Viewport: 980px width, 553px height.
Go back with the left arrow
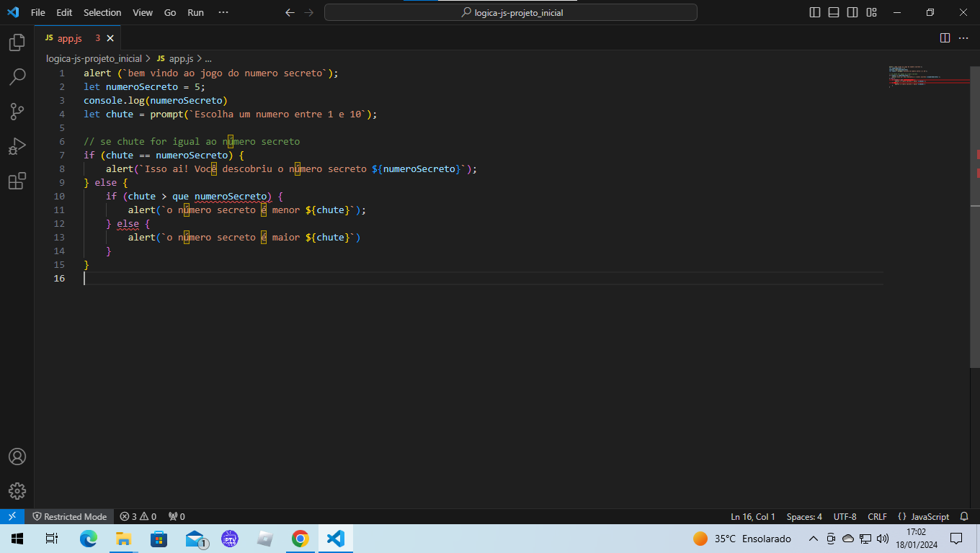pyautogui.click(x=290, y=12)
